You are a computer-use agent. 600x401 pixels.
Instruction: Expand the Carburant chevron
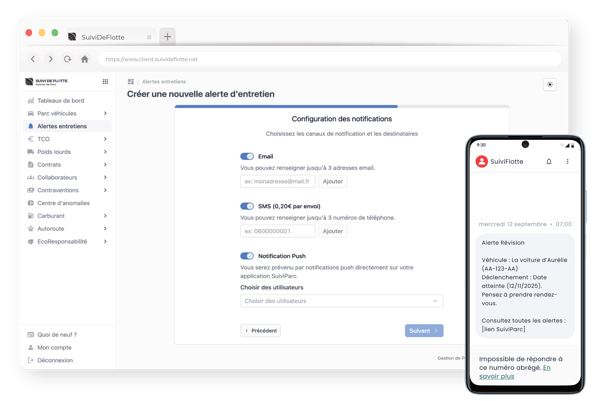click(x=105, y=216)
